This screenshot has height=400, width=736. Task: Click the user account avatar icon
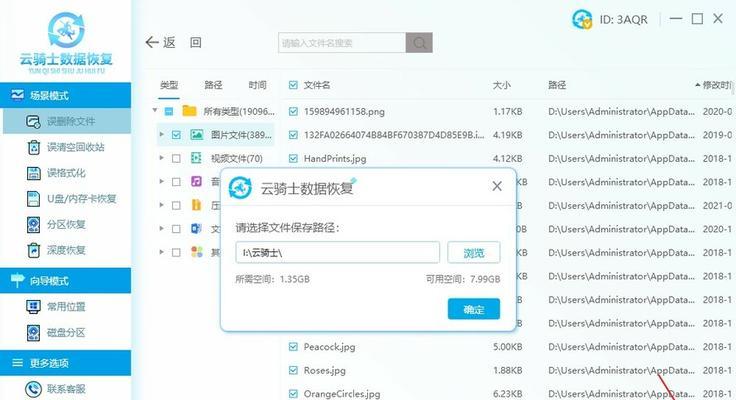click(x=582, y=19)
